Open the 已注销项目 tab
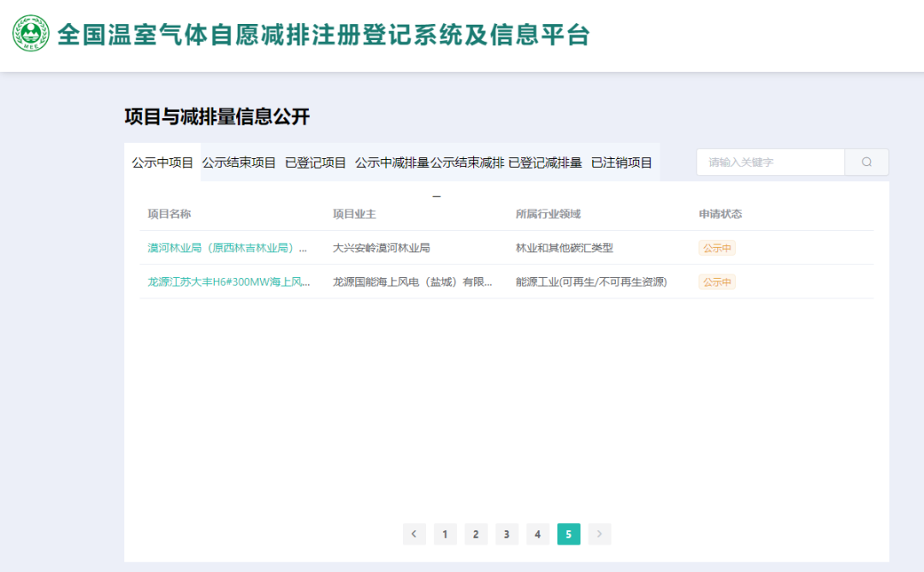The height and width of the screenshot is (572, 924). click(622, 162)
